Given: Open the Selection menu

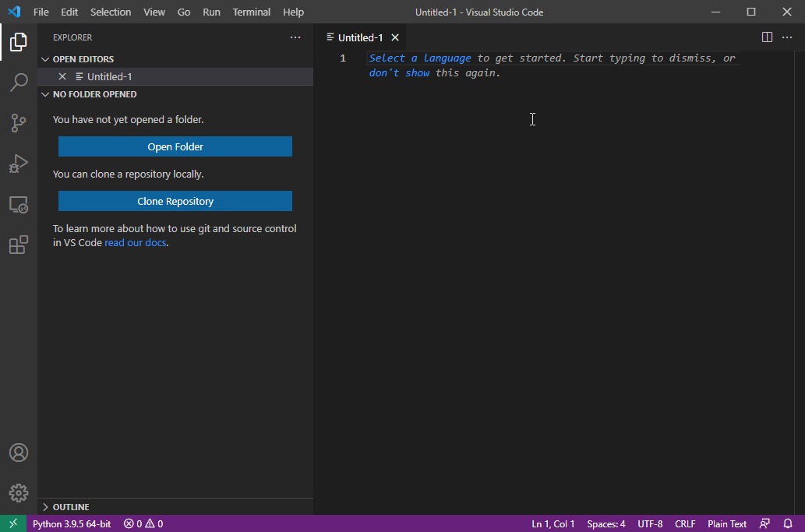Looking at the screenshot, I should (x=111, y=12).
